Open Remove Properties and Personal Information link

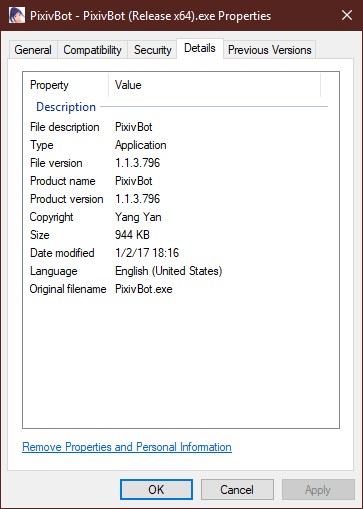pyautogui.click(x=127, y=447)
